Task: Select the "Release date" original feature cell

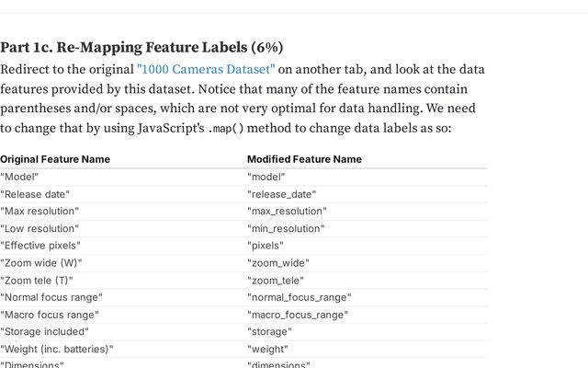Action: tap(35, 194)
